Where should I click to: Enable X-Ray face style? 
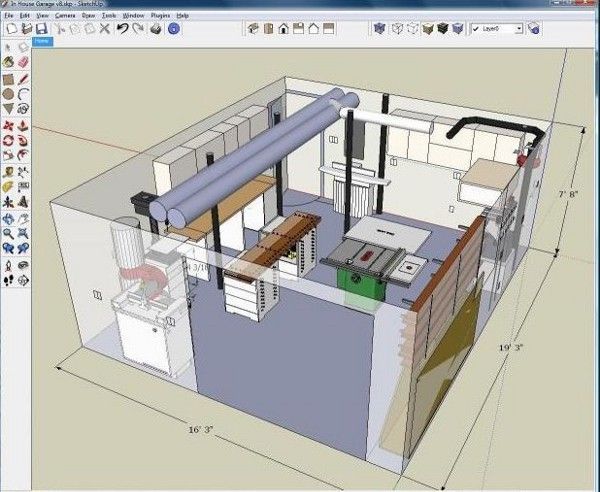(380, 29)
